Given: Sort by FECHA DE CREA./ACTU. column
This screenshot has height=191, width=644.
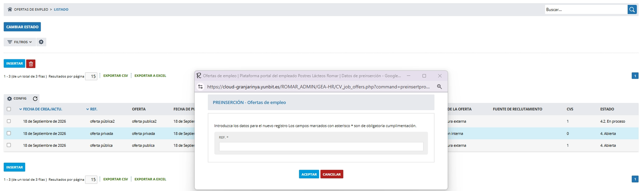Looking at the screenshot, I should tap(42, 109).
